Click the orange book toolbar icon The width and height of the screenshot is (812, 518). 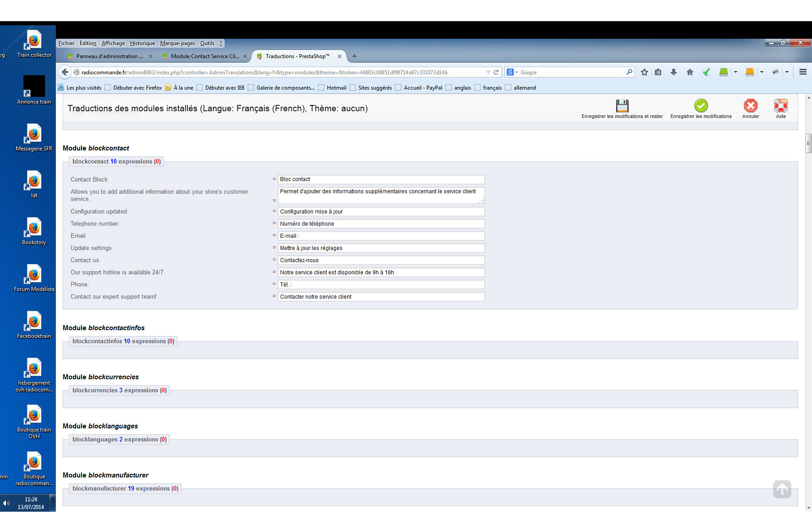(750, 72)
